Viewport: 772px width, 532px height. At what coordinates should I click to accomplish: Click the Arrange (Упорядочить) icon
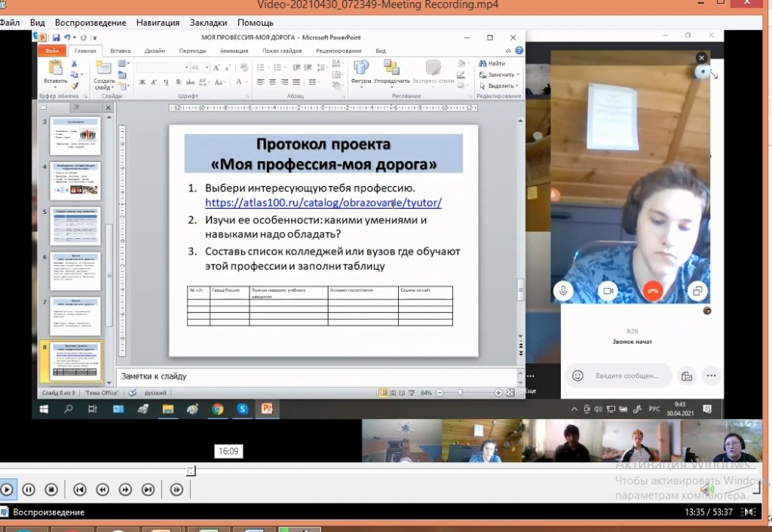391,69
